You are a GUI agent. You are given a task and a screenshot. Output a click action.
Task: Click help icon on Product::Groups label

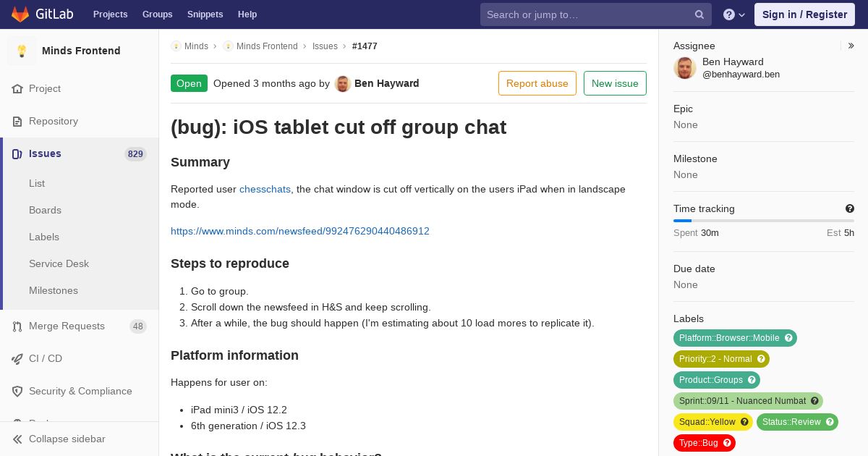[752, 380]
